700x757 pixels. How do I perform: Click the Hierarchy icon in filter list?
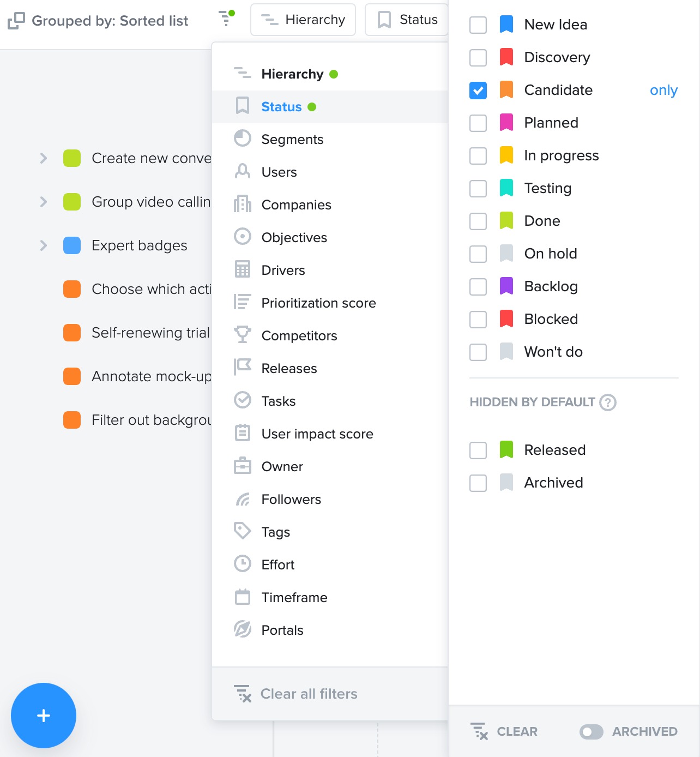click(243, 73)
